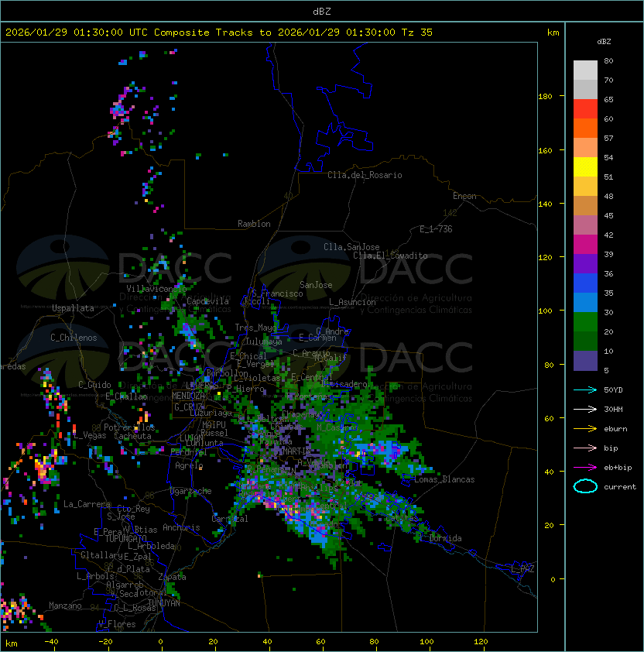Pick the magenta 39-42 dBZ swatch
Viewport: 644px width, 652px height.
[585, 245]
